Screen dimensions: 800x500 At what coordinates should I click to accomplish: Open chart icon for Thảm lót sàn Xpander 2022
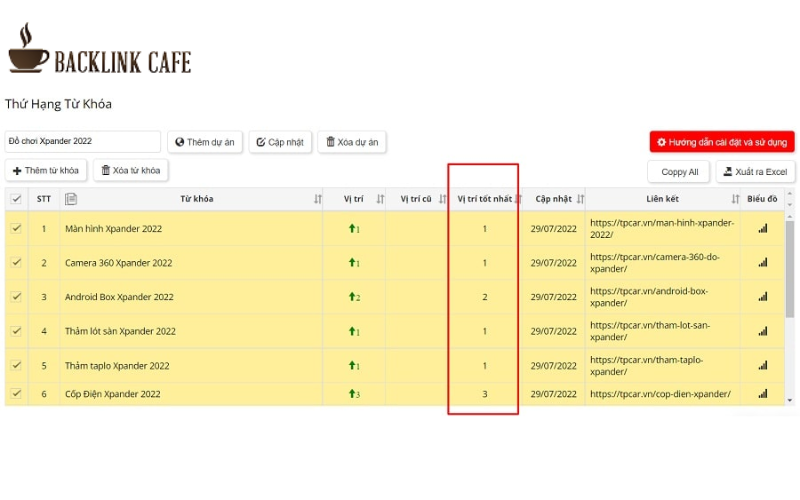coord(763,331)
